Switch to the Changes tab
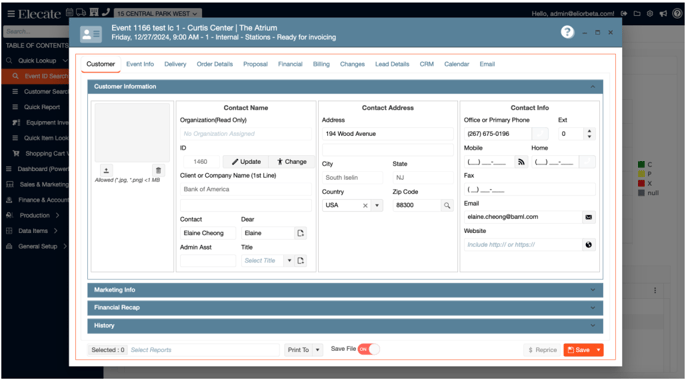Screen dimensions: 688x390 coord(352,64)
